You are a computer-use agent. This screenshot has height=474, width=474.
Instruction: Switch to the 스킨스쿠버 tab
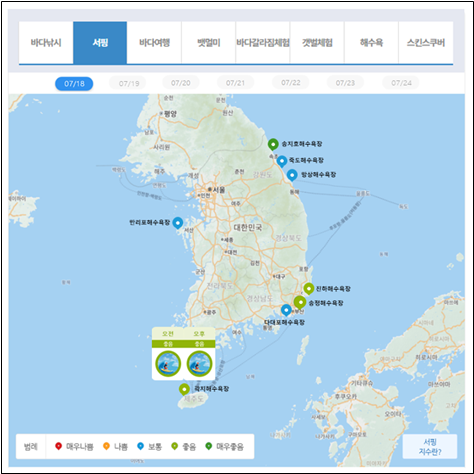click(426, 43)
